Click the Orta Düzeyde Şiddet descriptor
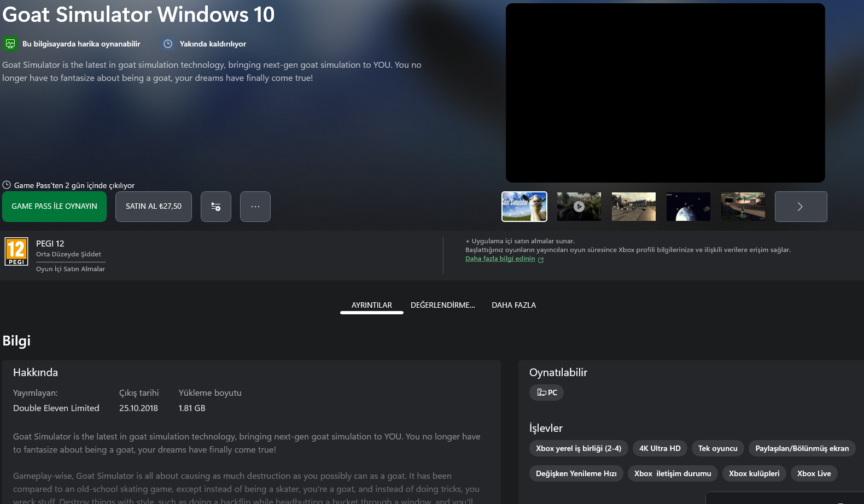Viewport: 864px width, 504px height. point(68,254)
